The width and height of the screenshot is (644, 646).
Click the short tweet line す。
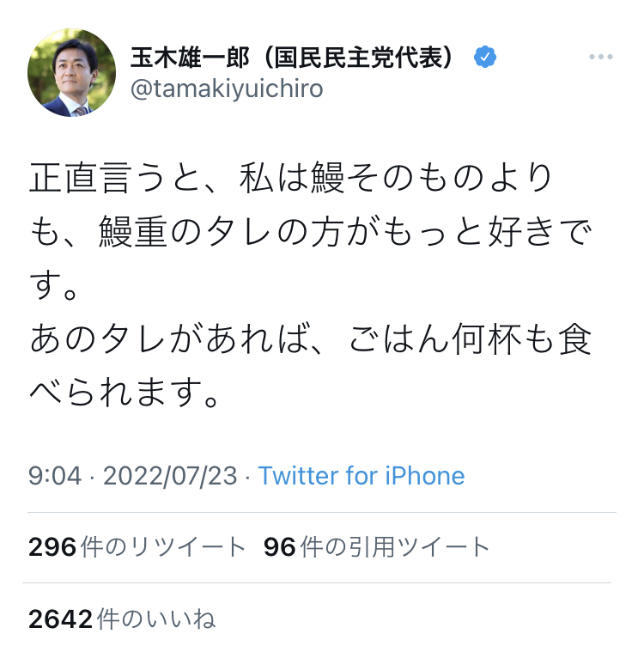pyautogui.click(x=53, y=285)
